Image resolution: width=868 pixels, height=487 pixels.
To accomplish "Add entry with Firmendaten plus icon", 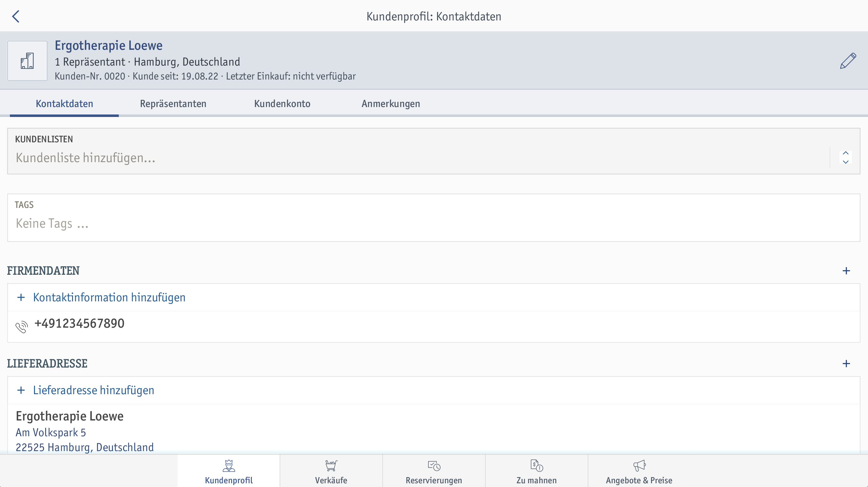I will pos(846,271).
